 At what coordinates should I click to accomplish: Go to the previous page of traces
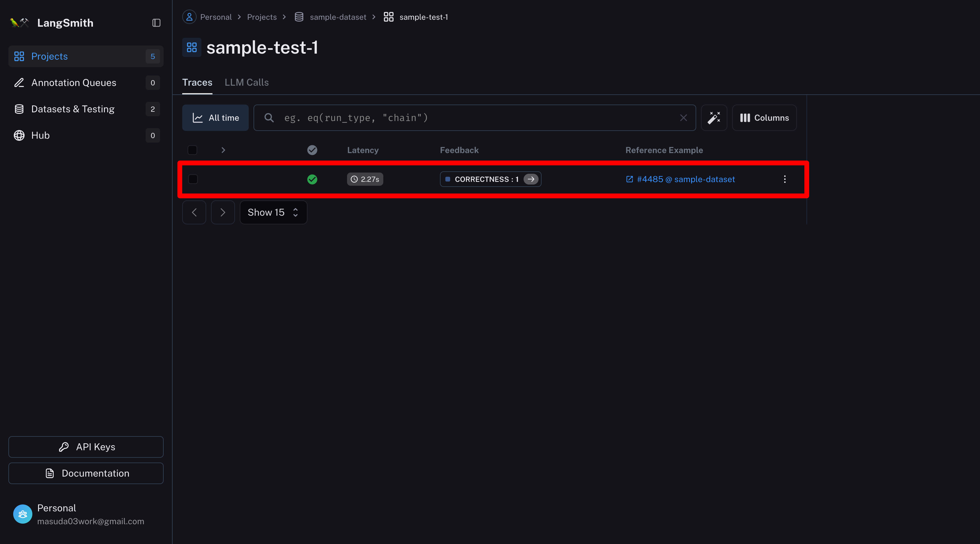(x=194, y=212)
